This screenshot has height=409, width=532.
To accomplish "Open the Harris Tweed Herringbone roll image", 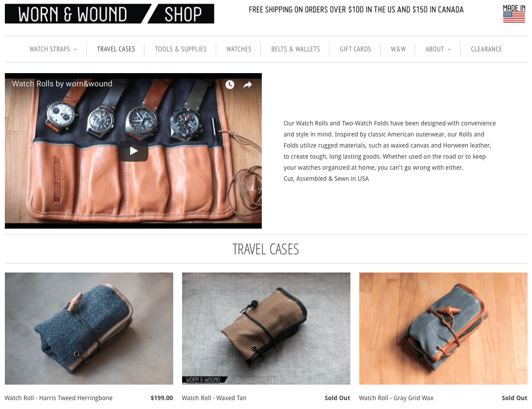I will tap(89, 328).
